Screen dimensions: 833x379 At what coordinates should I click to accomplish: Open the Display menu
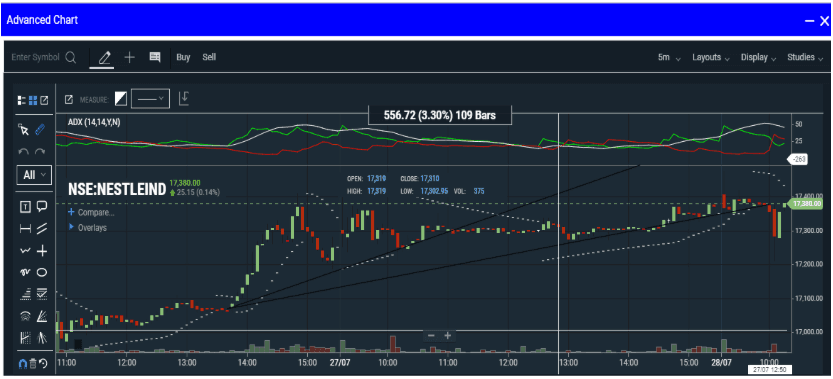759,57
